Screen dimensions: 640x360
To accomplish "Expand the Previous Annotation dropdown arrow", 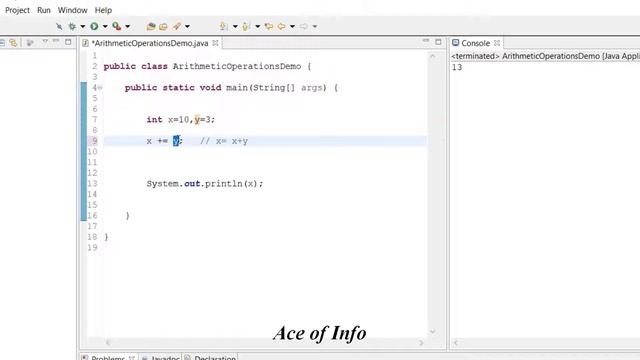I will click(x=258, y=27).
